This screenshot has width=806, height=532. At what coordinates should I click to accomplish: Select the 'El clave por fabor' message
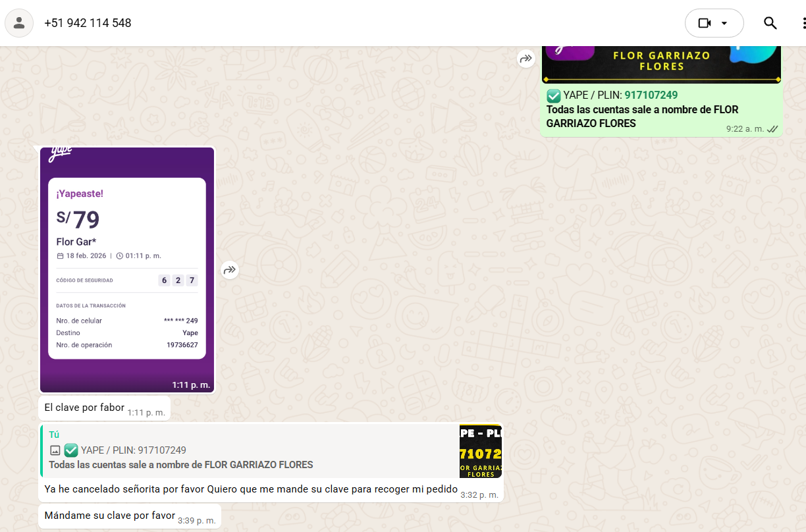[84, 408]
